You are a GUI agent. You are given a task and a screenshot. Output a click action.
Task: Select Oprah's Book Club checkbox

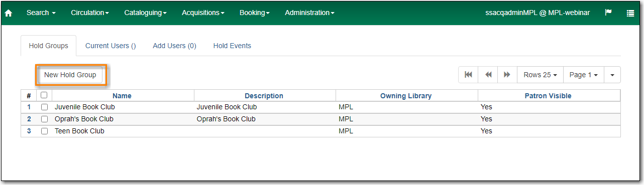[x=44, y=119]
